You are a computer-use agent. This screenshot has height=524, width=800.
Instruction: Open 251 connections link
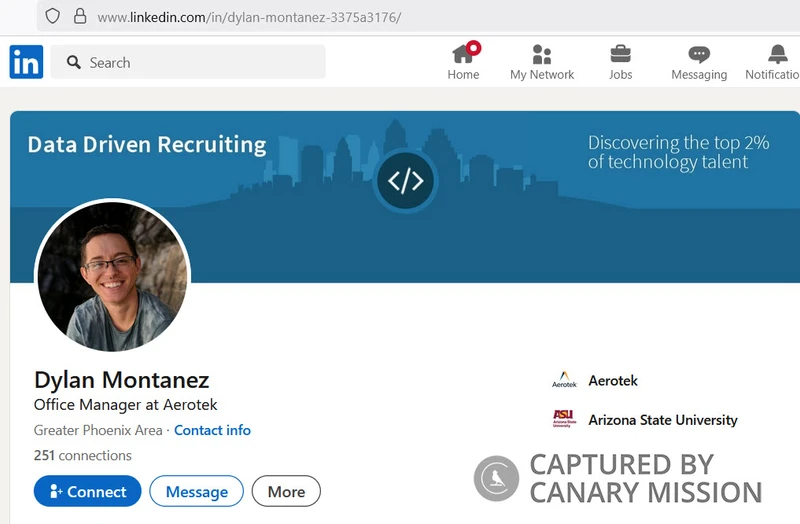(x=83, y=455)
